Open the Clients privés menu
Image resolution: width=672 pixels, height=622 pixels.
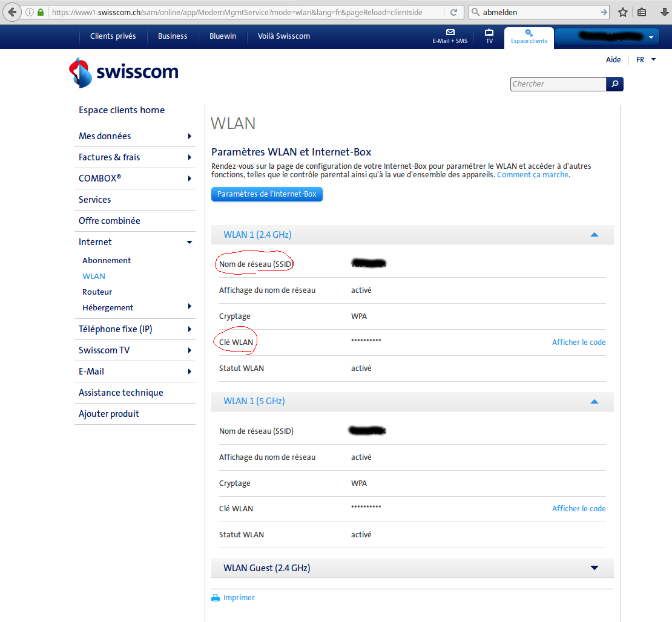[113, 36]
